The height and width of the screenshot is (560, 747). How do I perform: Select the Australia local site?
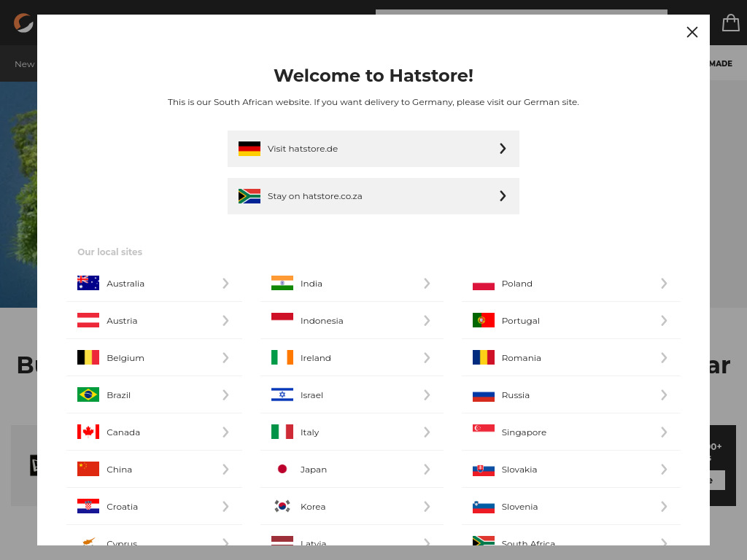[154, 284]
